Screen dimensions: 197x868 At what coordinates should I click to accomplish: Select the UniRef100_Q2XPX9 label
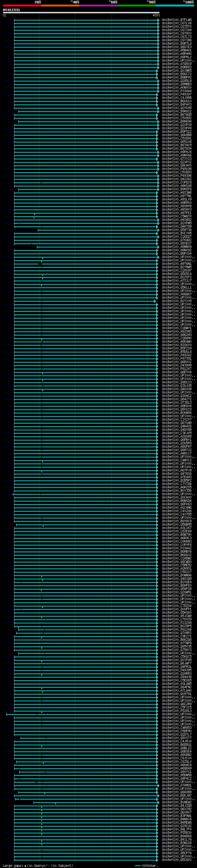pos(177,125)
